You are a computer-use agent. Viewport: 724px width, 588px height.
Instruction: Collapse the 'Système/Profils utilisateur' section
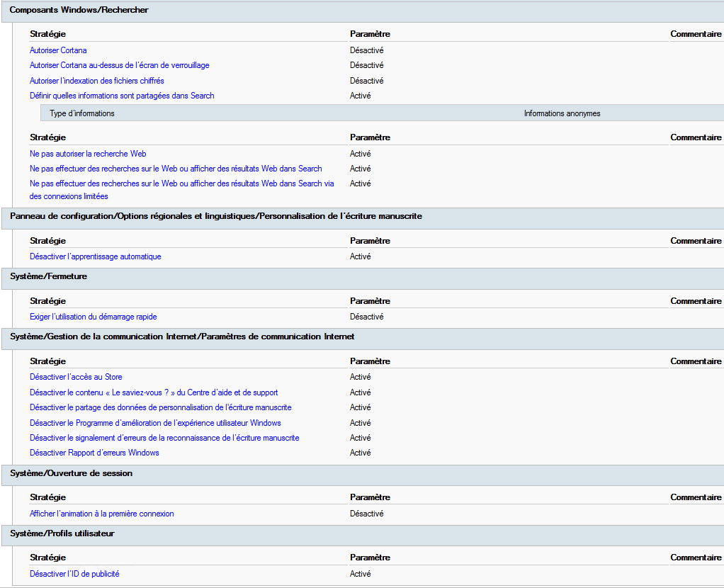[62, 533]
